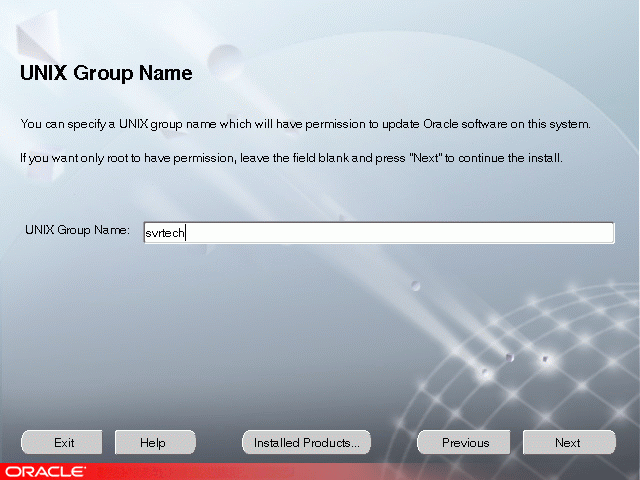
Task: Go back with the Previous button
Action: pos(464,442)
